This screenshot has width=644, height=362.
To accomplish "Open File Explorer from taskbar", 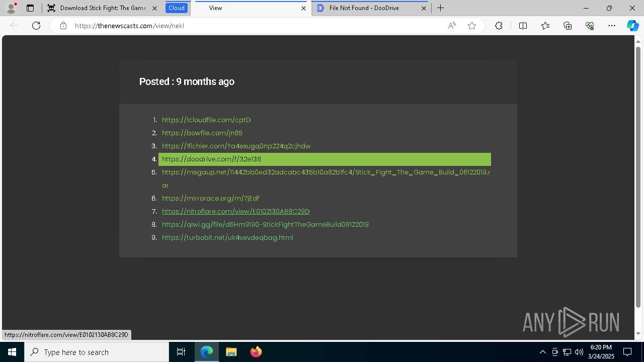I will pyautogui.click(x=231, y=352).
